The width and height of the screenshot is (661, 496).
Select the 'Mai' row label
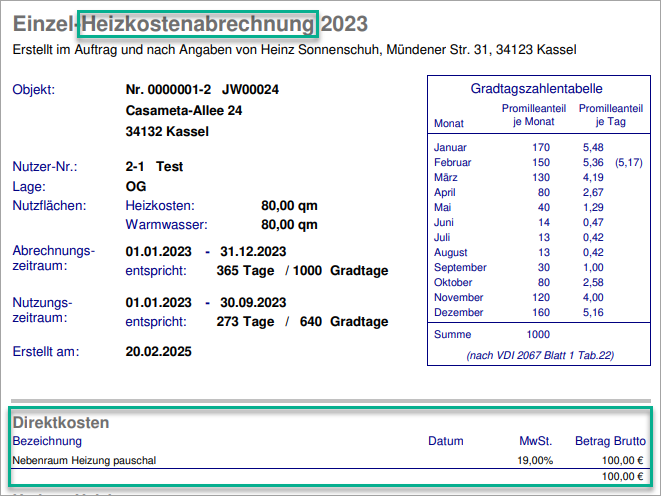(442, 207)
